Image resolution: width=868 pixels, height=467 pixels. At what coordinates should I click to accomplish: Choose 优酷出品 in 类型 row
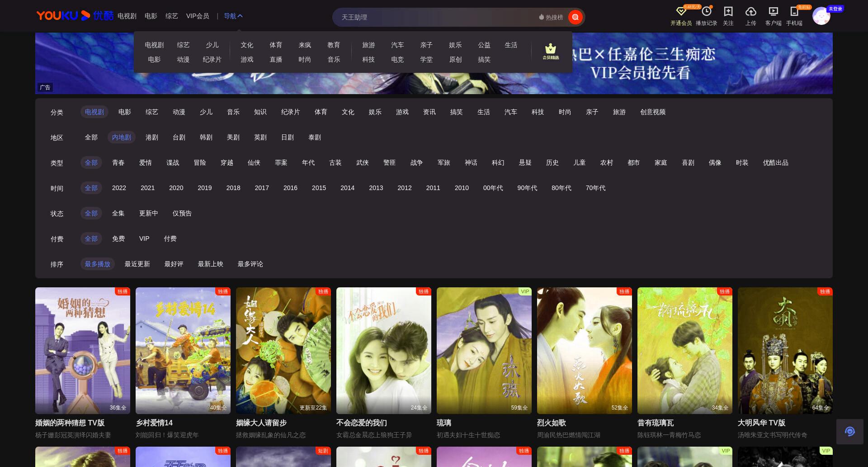[776, 162]
